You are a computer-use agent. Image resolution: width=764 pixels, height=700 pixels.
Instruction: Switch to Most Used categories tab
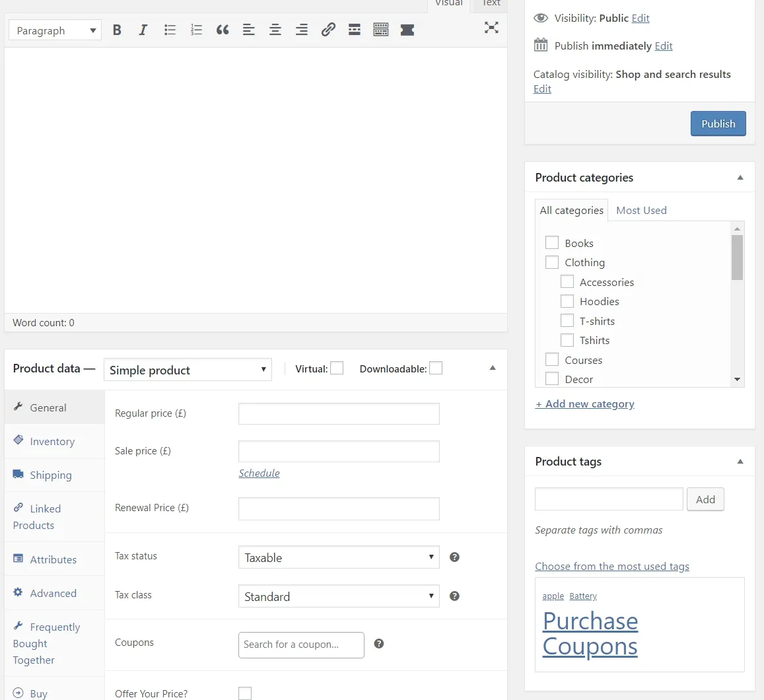(641, 211)
